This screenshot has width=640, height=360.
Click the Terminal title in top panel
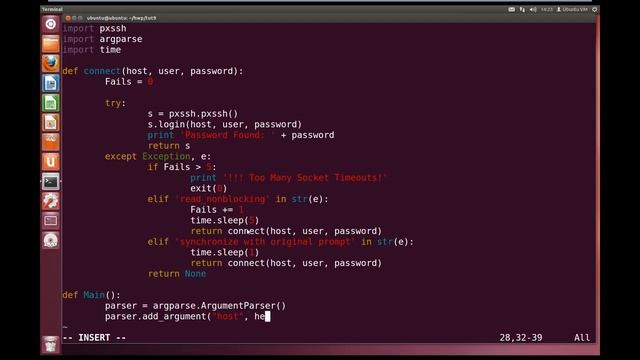(x=52, y=9)
